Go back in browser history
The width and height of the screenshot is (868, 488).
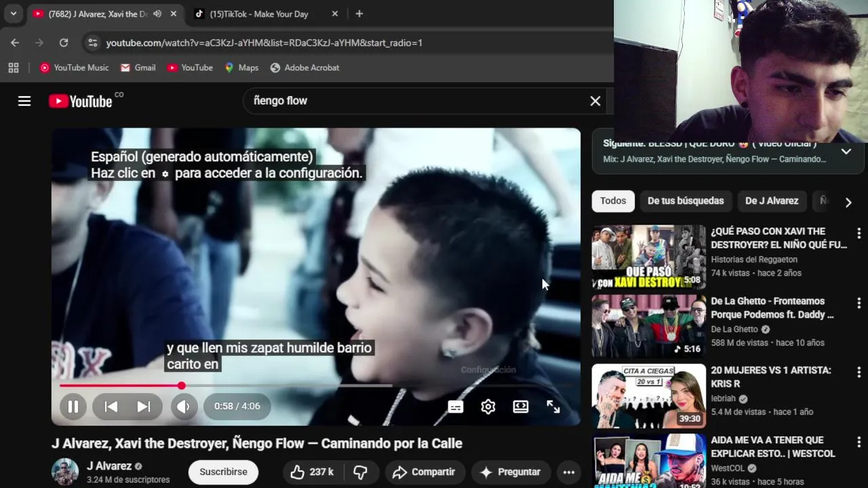click(x=15, y=43)
